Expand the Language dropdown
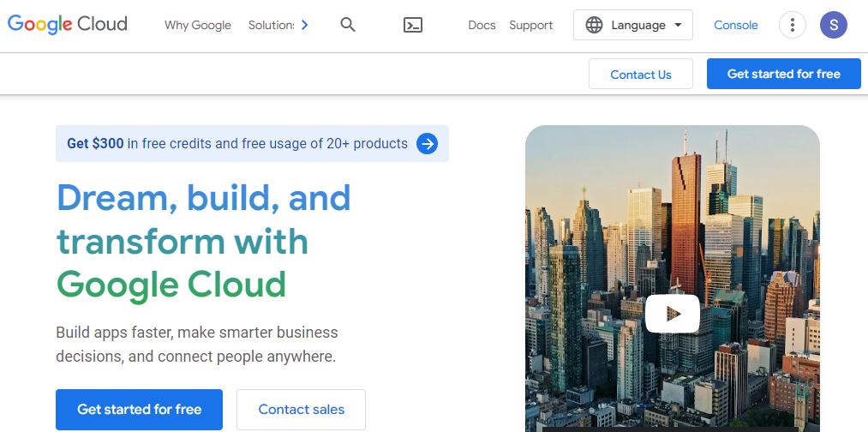Viewport: 868px width, 432px height. [632, 25]
